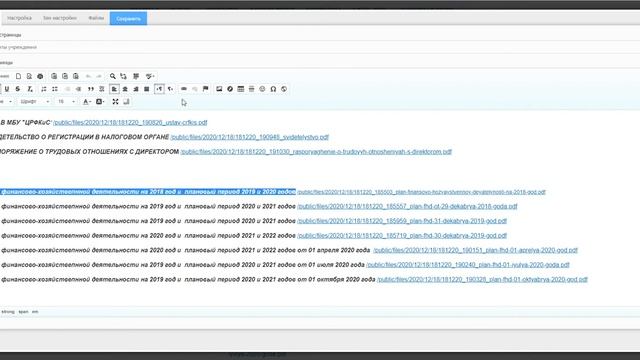Open the ustav-crfkis.pdf link

pos(130,122)
